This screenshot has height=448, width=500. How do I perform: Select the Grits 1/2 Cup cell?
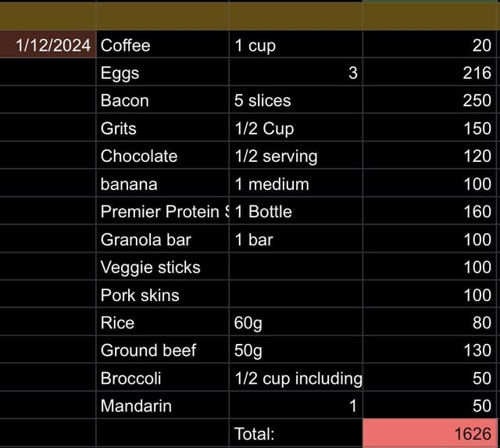(295, 127)
